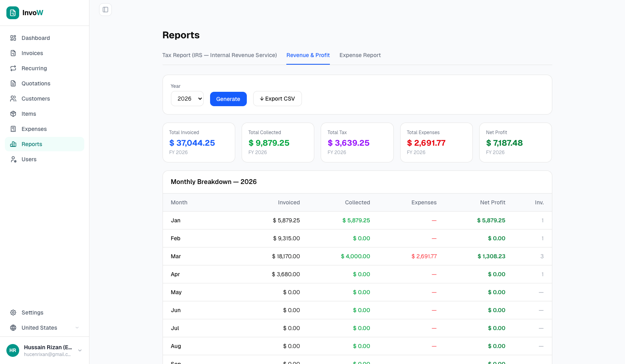
Task: Click the InvoW logo icon
Action: tap(13, 13)
